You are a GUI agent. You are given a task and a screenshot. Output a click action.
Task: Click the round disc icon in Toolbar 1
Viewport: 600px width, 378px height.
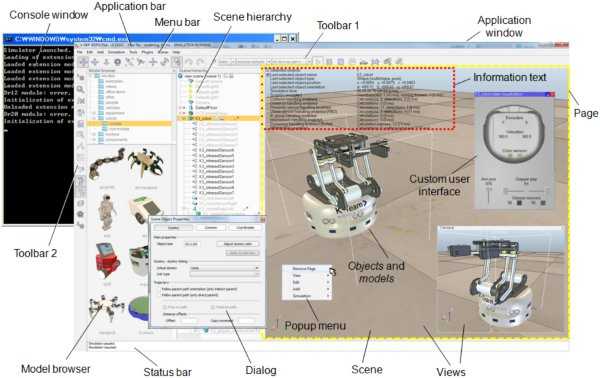pos(117,62)
